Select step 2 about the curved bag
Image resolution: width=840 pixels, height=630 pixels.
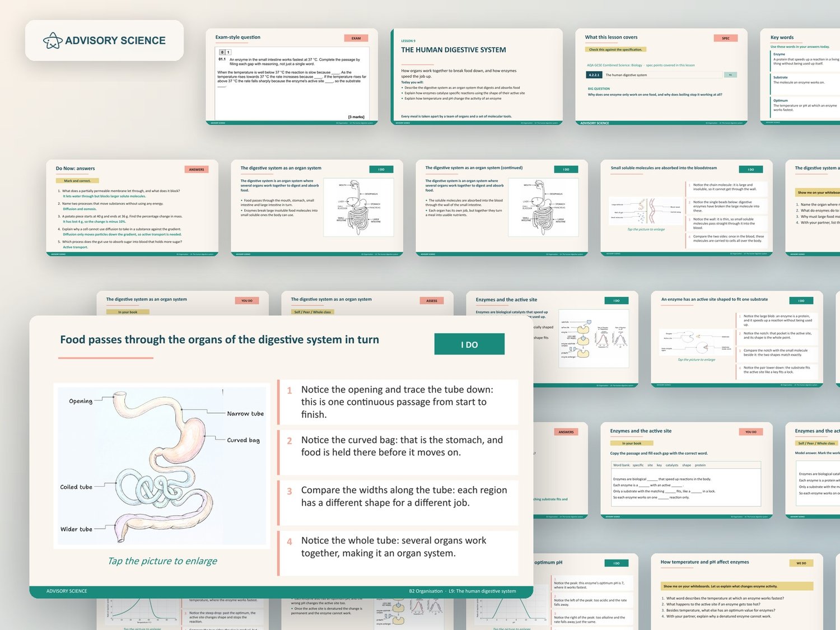point(398,452)
